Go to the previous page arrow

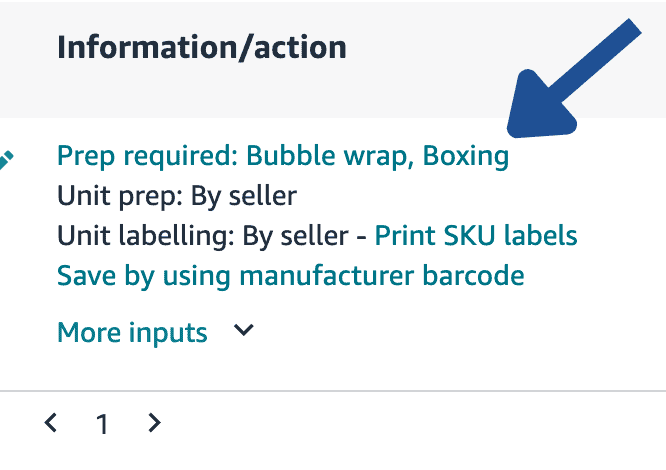pos(51,423)
